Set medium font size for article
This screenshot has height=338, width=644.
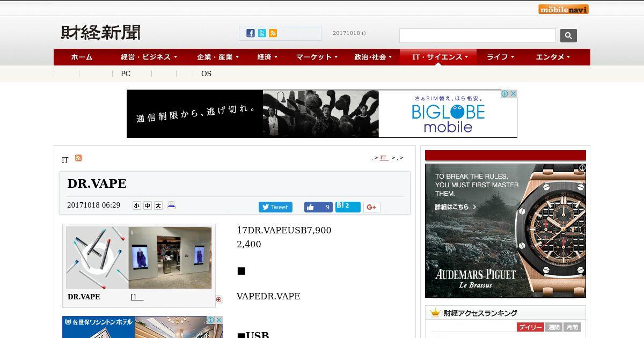tap(148, 205)
